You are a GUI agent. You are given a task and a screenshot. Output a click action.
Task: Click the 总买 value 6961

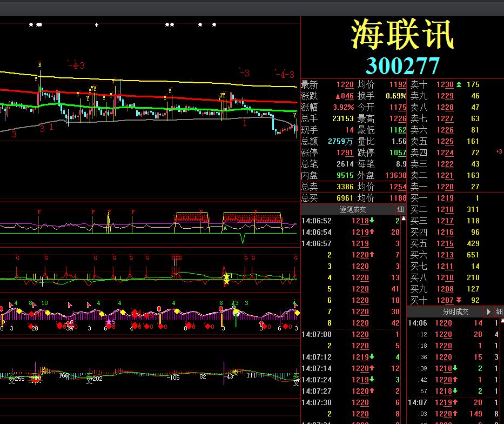point(345,198)
